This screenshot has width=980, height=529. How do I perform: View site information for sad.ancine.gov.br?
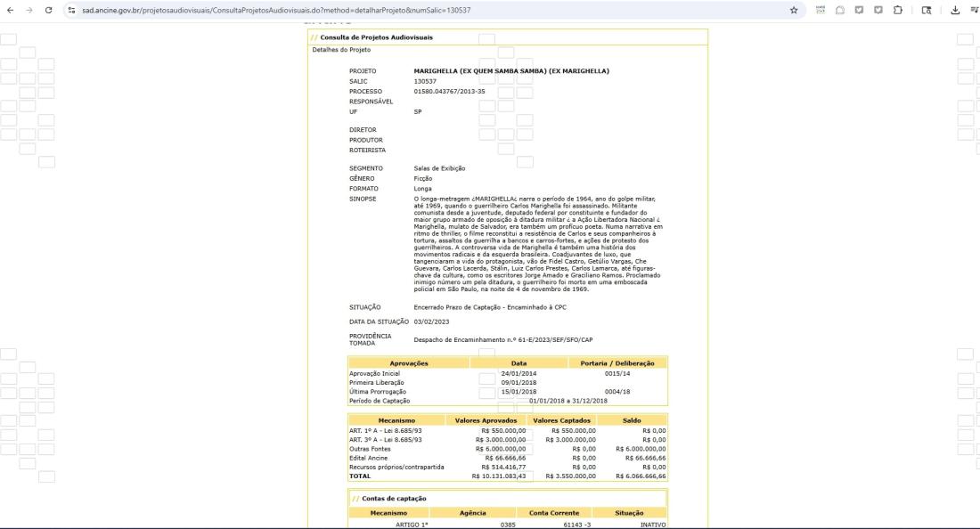[x=72, y=9]
